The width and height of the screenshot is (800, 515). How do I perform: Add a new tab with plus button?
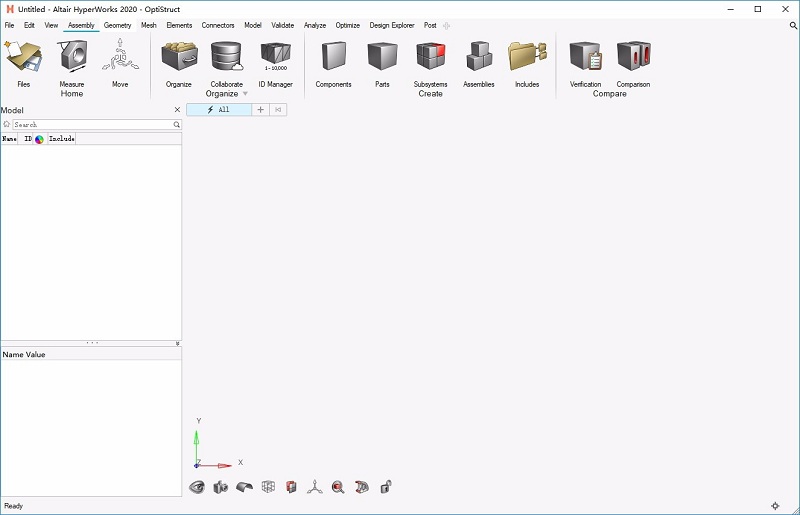261,110
